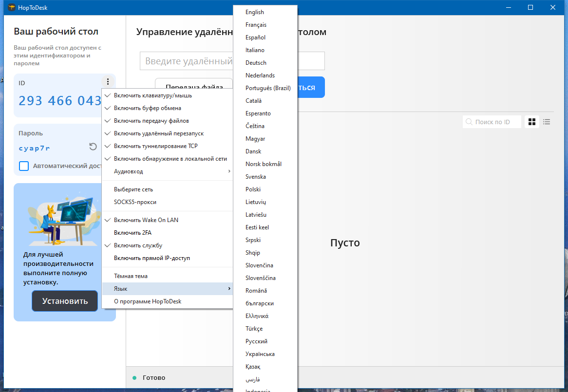Select Включить 2FA menu entry
Viewport: 568px width, 392px height.
168,233
